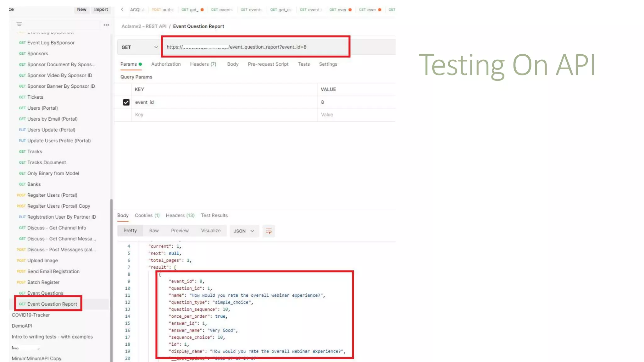Switch to Visualize response view
This screenshot has height=362, width=644.
(x=211, y=231)
